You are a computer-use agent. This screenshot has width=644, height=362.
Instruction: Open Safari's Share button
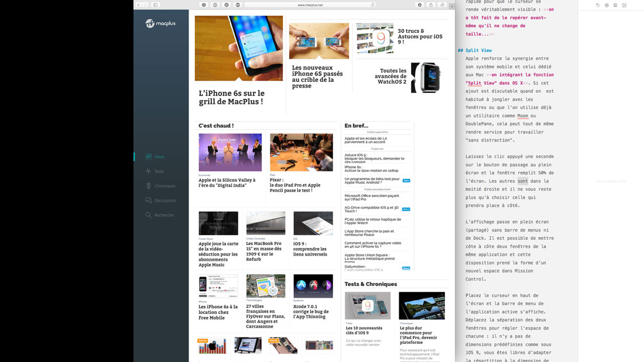[x=431, y=5]
